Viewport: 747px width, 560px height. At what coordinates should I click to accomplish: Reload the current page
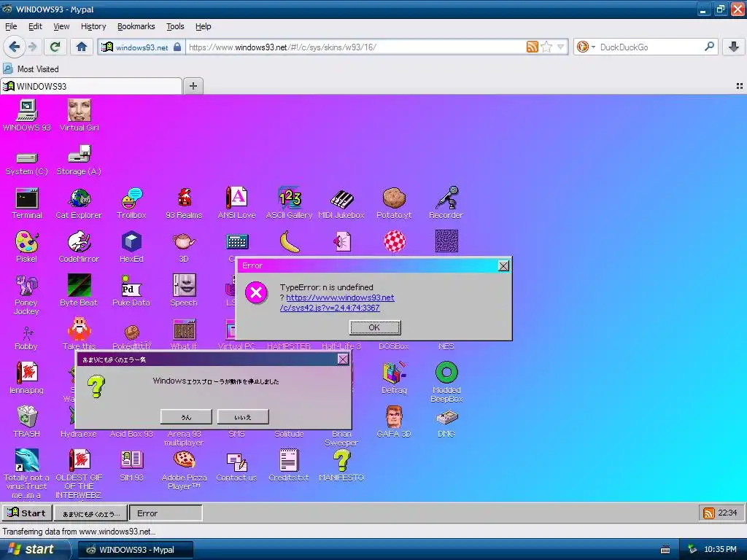point(55,47)
